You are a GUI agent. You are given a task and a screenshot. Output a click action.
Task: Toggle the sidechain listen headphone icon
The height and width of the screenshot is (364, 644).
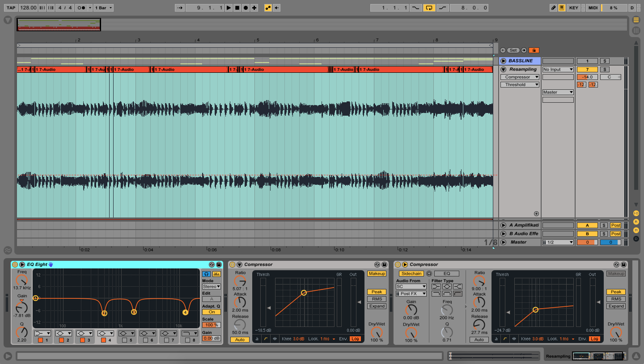coord(429,273)
